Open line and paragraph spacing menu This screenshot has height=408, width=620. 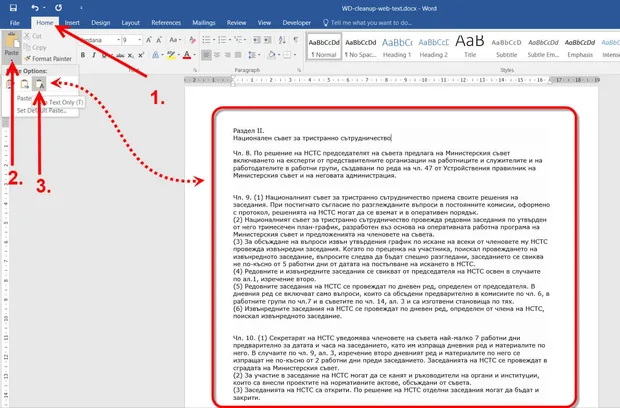pyautogui.click(x=253, y=55)
